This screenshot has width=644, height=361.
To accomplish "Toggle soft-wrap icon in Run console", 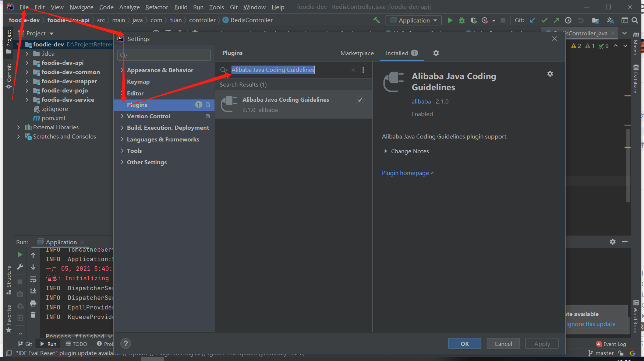I will (33, 279).
